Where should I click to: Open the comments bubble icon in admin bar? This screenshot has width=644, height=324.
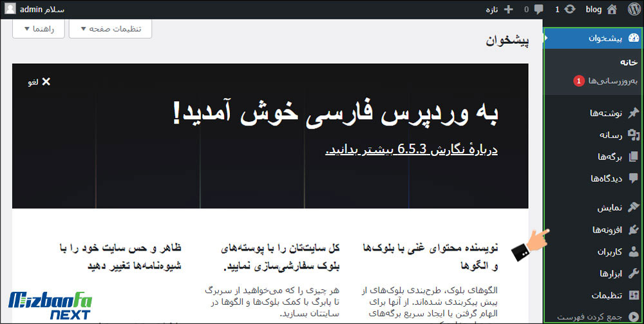pyautogui.click(x=538, y=9)
